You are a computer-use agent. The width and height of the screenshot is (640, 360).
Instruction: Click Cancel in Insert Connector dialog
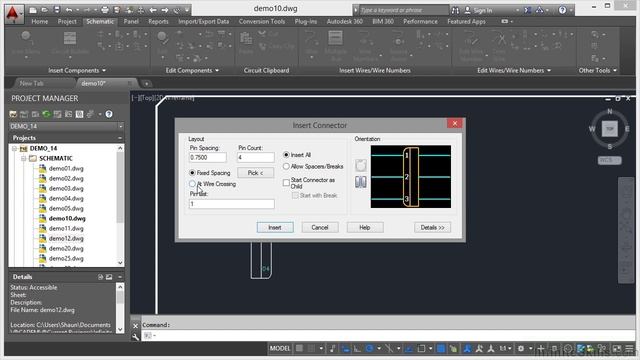[x=320, y=227]
